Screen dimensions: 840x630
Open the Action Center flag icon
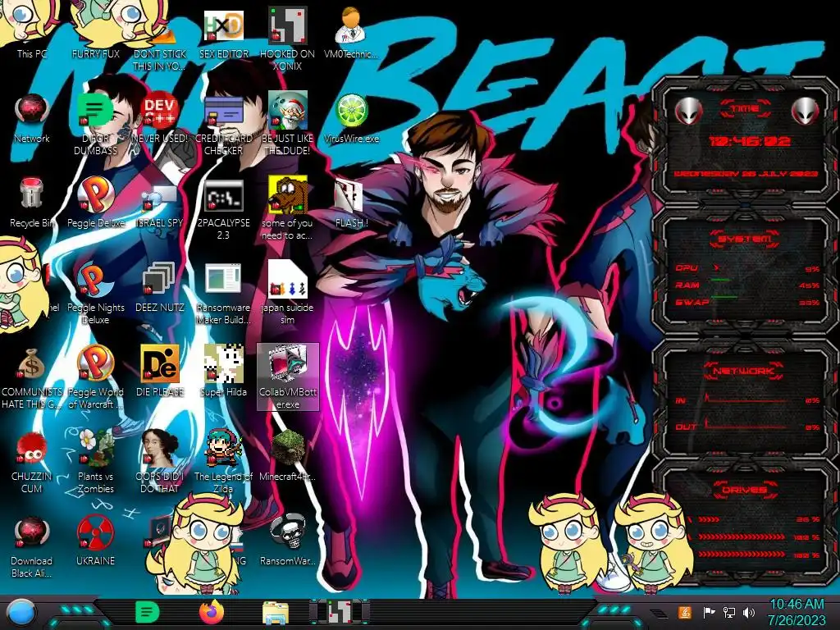pos(709,612)
